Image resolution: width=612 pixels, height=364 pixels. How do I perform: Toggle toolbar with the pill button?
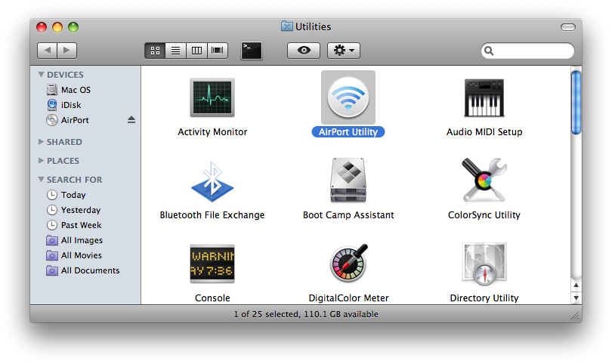coord(568,27)
